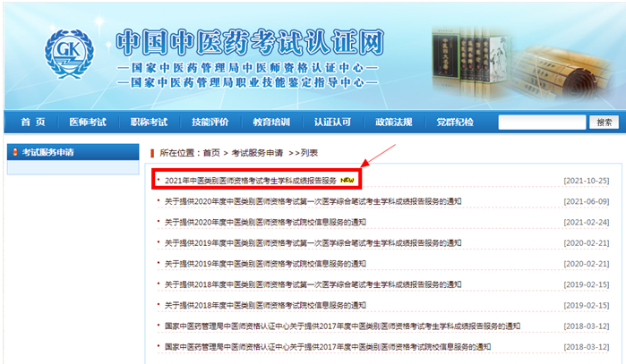The image size is (626, 364).
Task: Open the 首页 navigation menu item
Action: [x=32, y=123]
